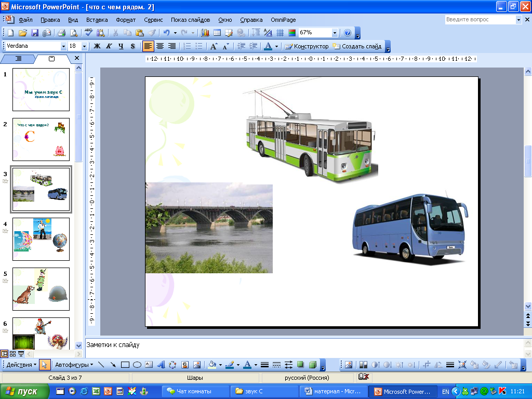Select the Arrow drawing tool
532x399 pixels.
tap(113, 365)
